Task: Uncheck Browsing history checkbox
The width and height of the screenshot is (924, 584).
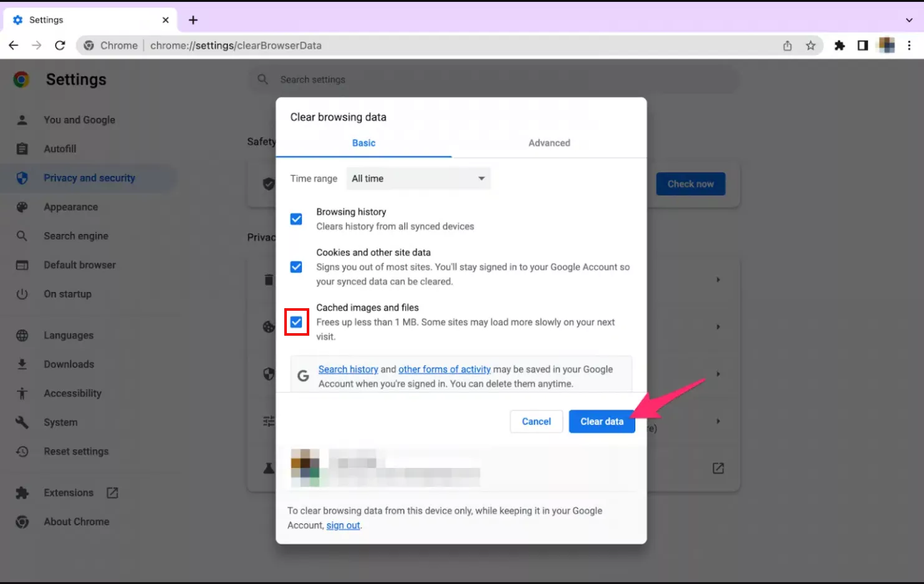Action: (296, 219)
